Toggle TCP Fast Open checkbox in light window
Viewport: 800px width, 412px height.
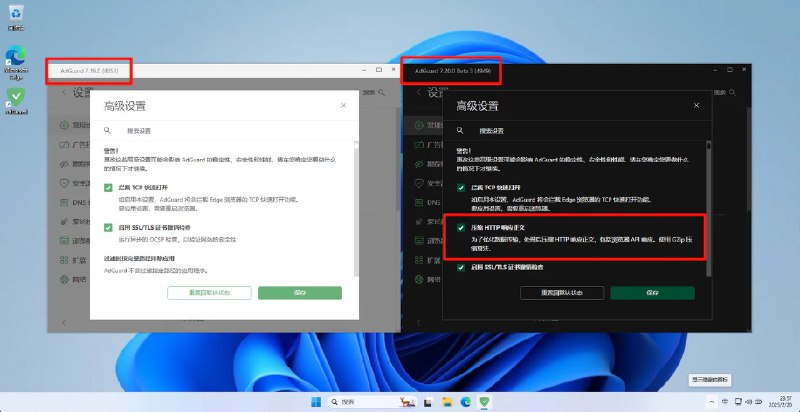click(x=109, y=187)
